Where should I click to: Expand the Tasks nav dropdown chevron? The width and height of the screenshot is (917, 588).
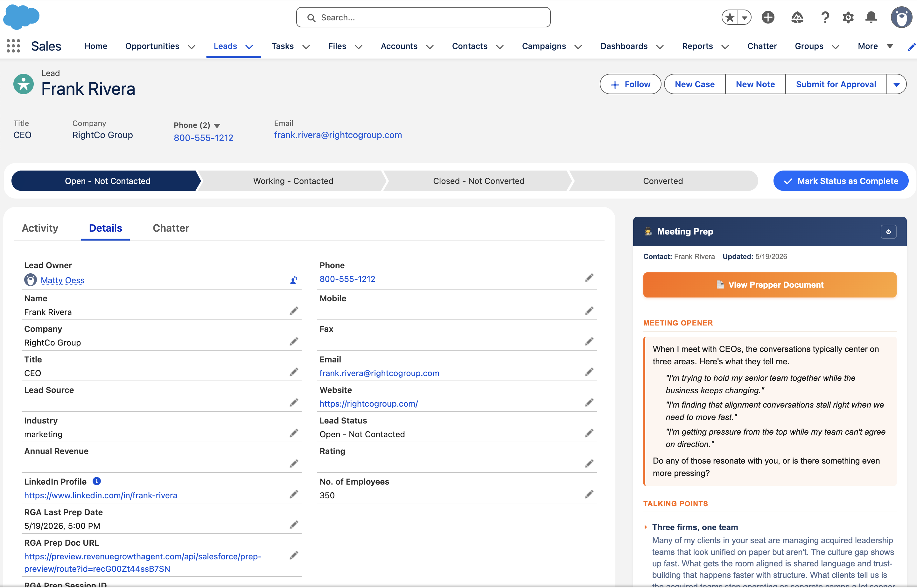click(x=306, y=46)
